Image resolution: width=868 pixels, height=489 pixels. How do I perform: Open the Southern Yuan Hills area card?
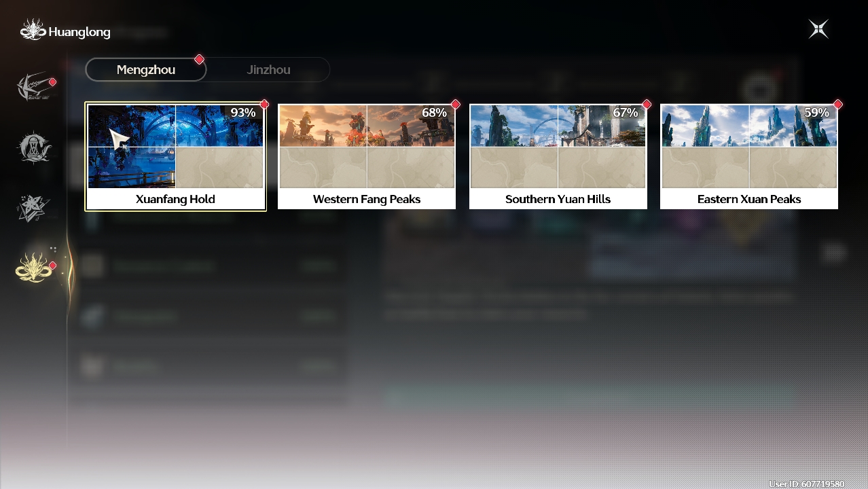pos(558,156)
